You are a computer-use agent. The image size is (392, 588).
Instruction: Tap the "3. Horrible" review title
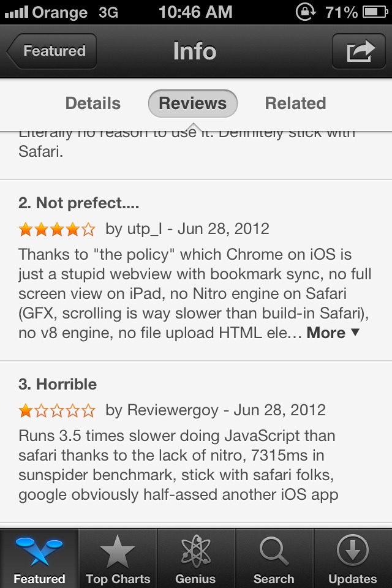pos(58,385)
